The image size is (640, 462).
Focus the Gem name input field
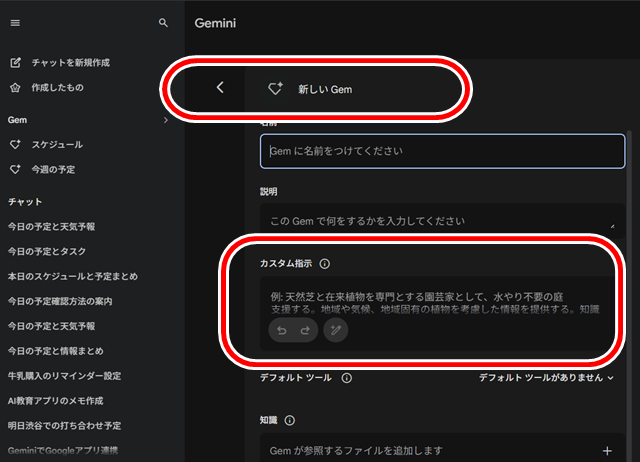tap(442, 151)
